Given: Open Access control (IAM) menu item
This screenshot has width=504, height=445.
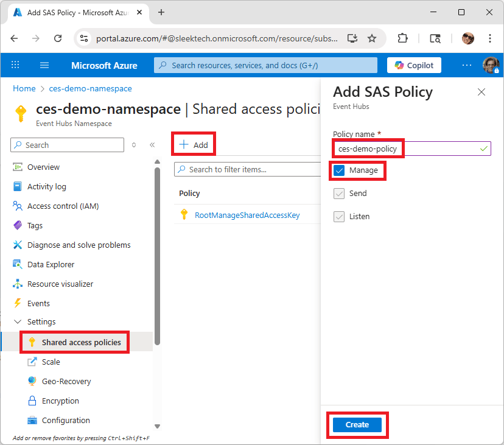Looking at the screenshot, I should point(63,206).
